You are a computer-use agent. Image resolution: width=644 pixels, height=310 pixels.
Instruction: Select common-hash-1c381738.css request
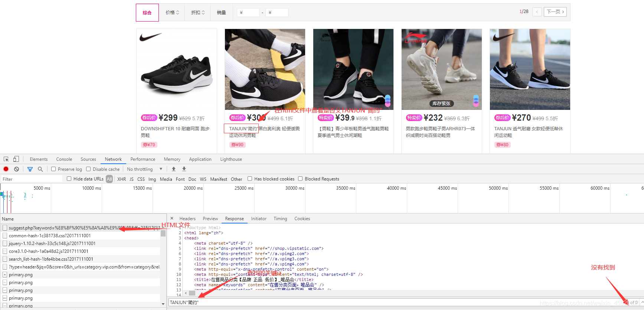[81, 235]
